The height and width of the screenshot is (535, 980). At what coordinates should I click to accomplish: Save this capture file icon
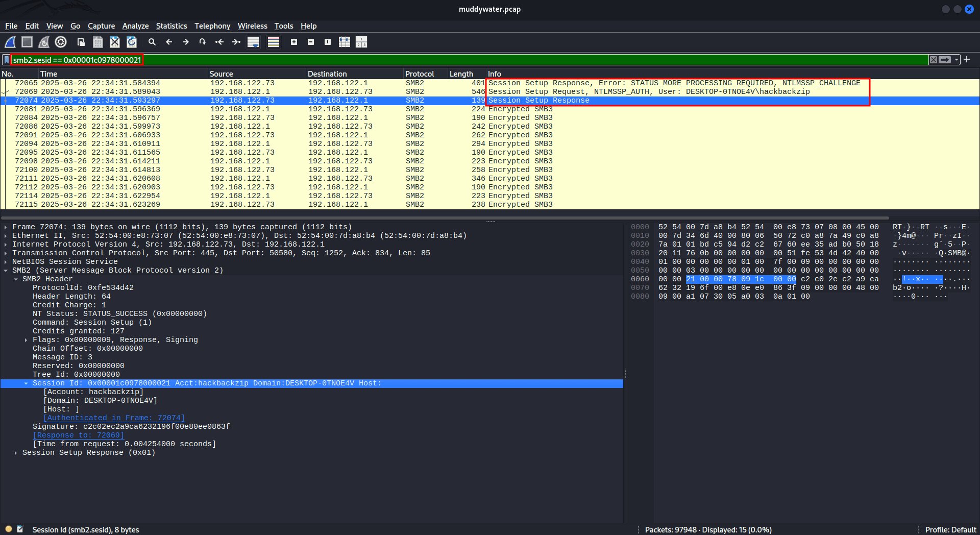click(x=98, y=42)
